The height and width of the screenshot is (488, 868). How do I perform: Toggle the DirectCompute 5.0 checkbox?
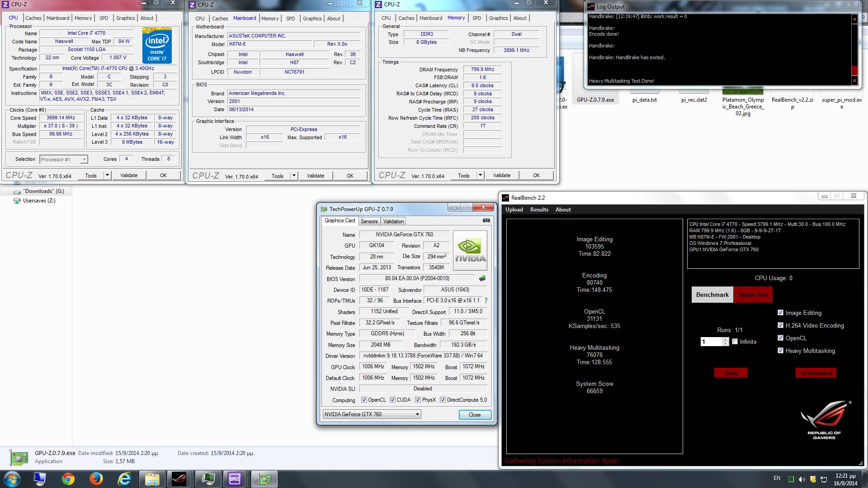443,400
